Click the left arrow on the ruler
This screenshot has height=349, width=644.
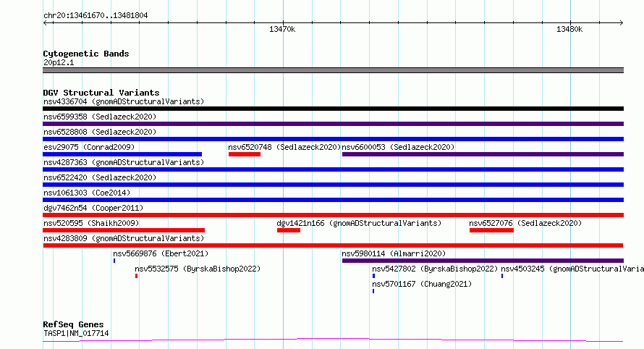click(x=45, y=22)
